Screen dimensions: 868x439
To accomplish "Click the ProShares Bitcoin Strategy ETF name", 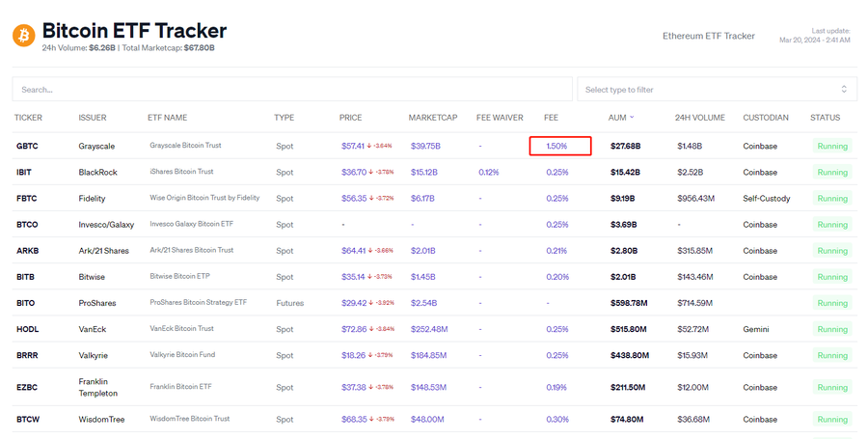I will tap(198, 302).
